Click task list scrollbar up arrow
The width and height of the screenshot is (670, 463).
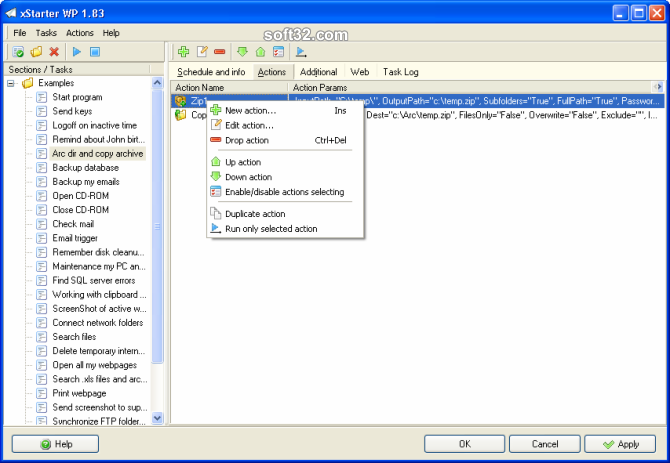157,82
